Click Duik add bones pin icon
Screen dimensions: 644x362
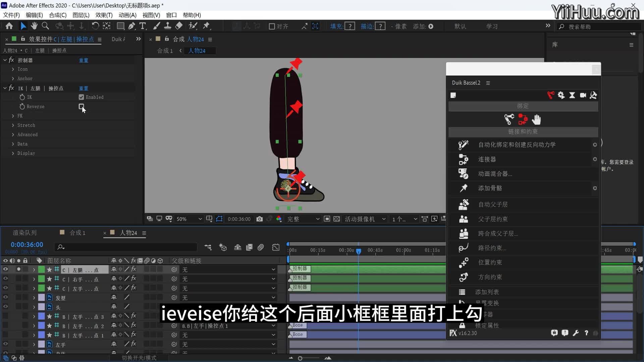tap(463, 188)
